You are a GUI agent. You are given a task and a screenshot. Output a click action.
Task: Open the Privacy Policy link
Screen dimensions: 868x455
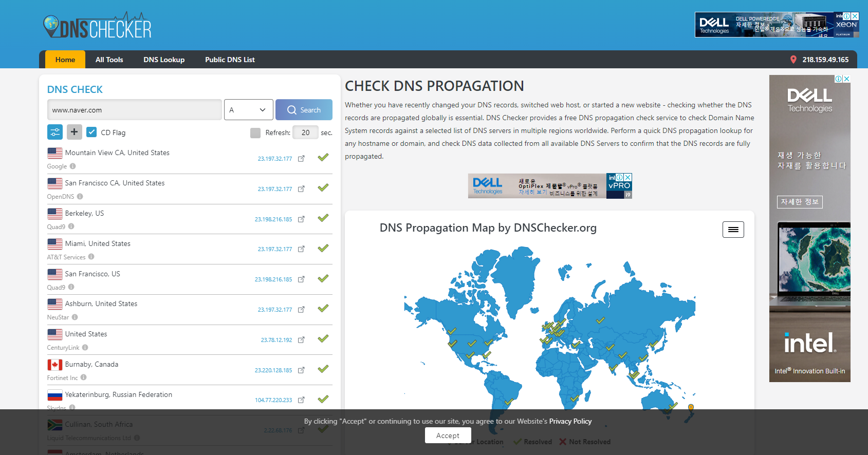tap(570, 421)
